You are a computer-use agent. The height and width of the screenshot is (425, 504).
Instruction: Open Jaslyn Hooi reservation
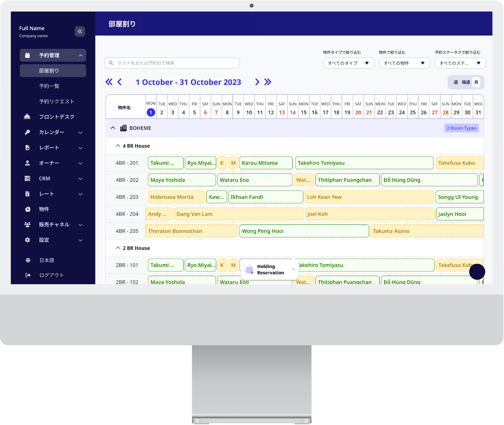pos(459,214)
